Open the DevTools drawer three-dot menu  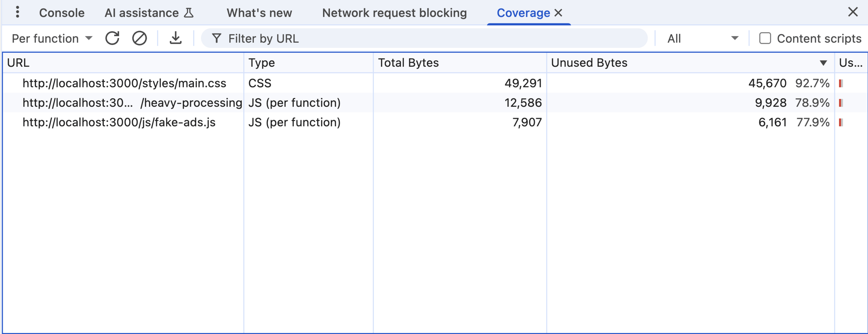[17, 13]
